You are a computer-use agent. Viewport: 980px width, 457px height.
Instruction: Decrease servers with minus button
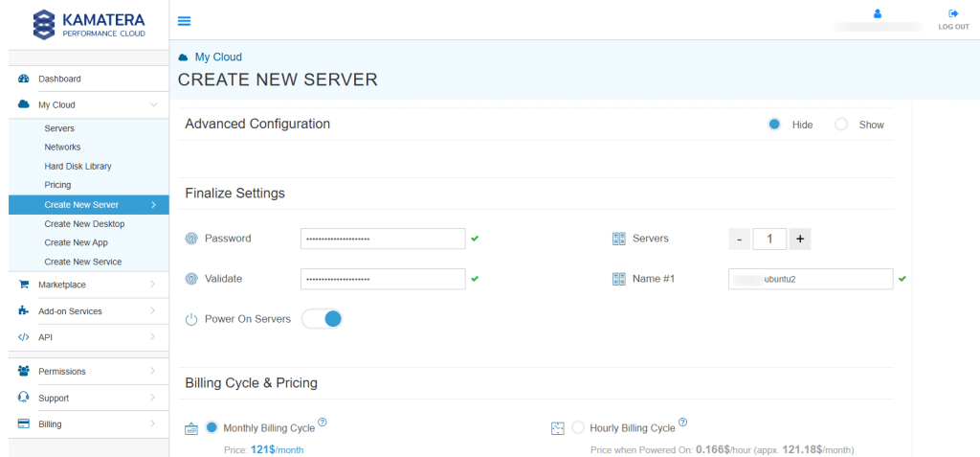click(740, 239)
